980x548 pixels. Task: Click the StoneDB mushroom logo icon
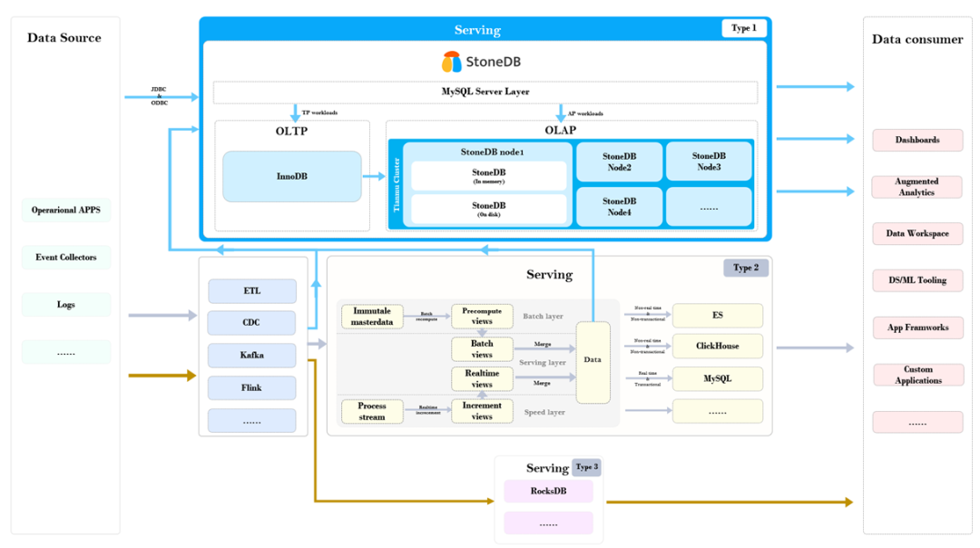pyautogui.click(x=451, y=62)
